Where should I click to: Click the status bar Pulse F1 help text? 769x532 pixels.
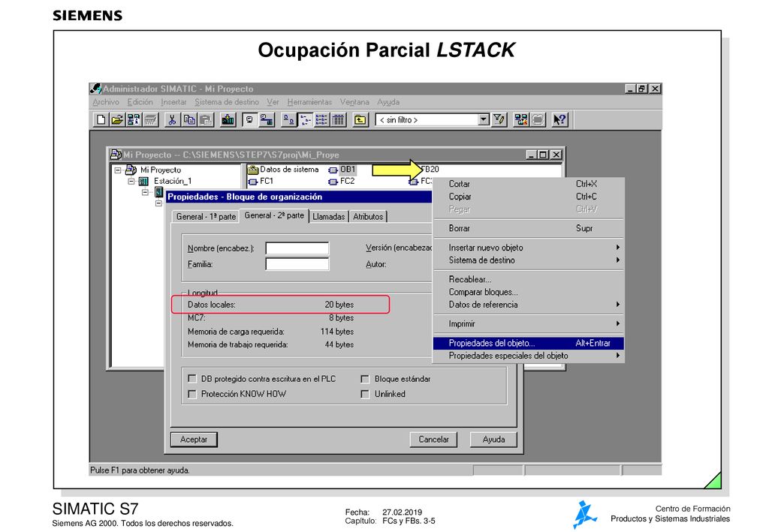140,470
